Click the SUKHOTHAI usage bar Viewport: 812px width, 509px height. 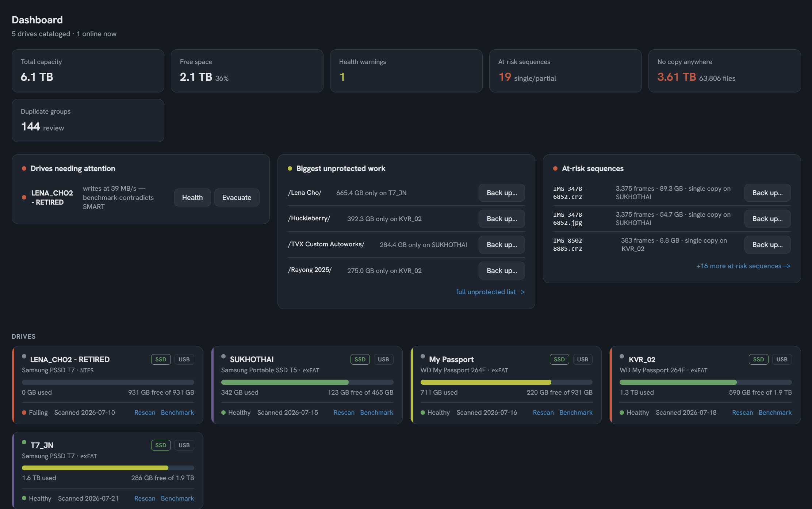pos(307,382)
